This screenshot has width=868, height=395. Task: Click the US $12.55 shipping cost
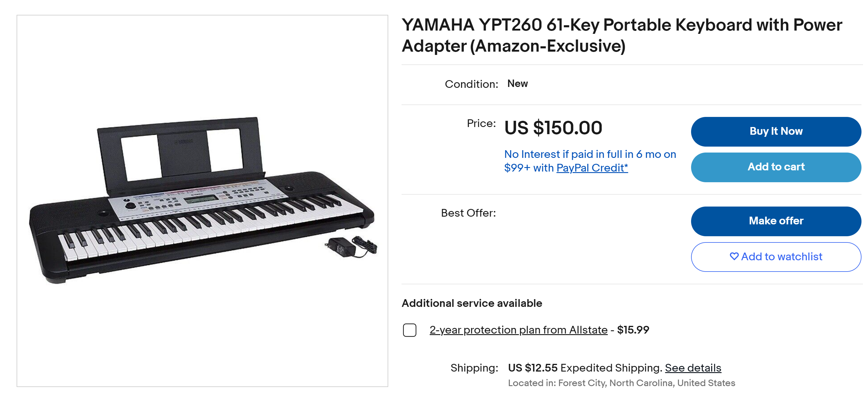pyautogui.click(x=533, y=368)
